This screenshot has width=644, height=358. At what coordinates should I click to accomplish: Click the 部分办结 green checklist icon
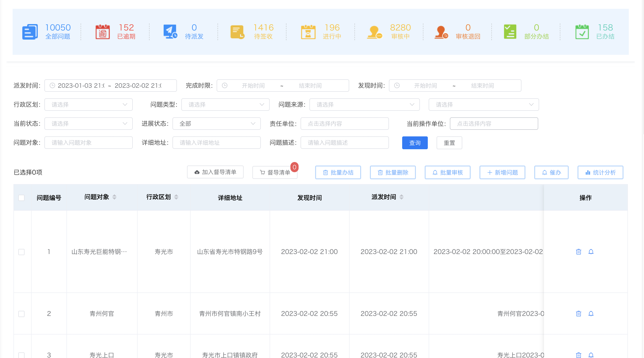(x=510, y=32)
